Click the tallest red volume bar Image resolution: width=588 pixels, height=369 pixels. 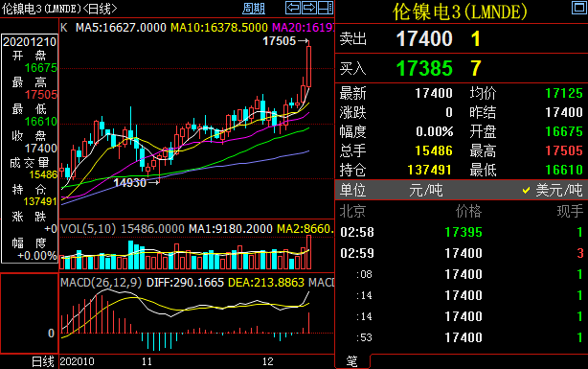(309, 252)
